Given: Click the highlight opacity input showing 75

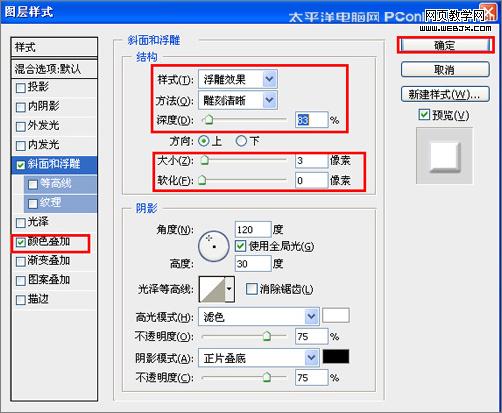Looking at the screenshot, I should coord(311,336).
